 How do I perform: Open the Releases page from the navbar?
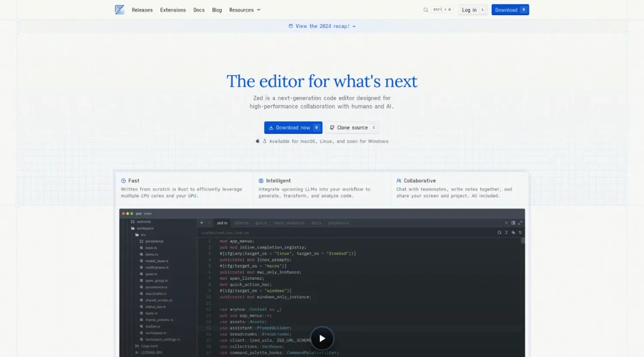142,10
